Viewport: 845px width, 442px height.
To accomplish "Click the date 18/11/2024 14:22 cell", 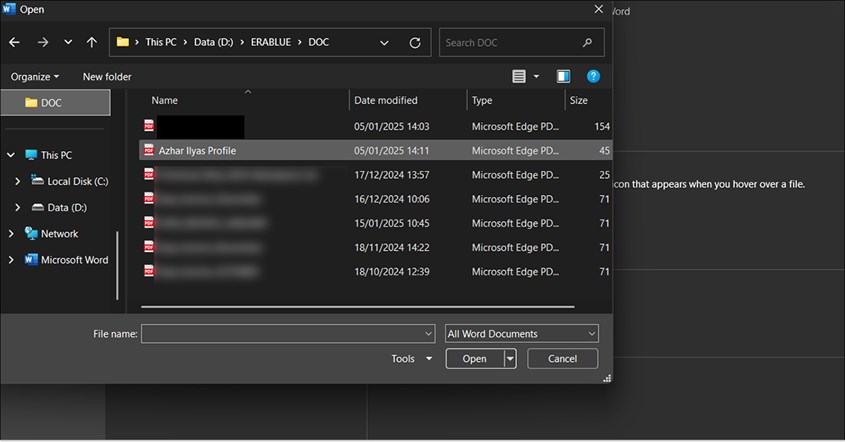I will (392, 248).
